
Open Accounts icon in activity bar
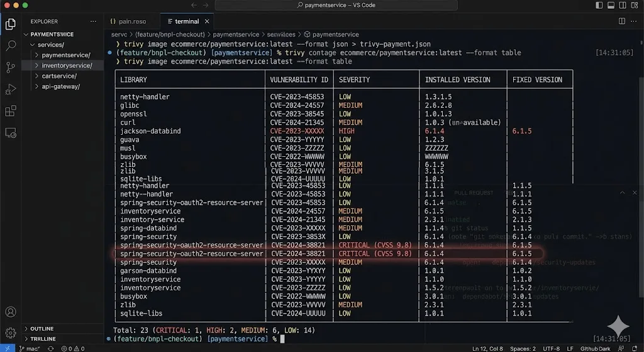click(11, 312)
